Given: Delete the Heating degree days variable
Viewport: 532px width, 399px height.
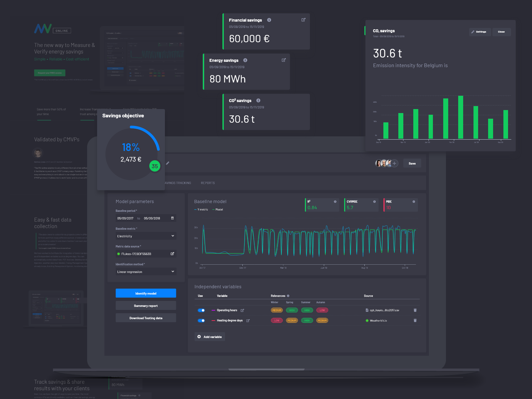Looking at the screenshot, I should (415, 321).
